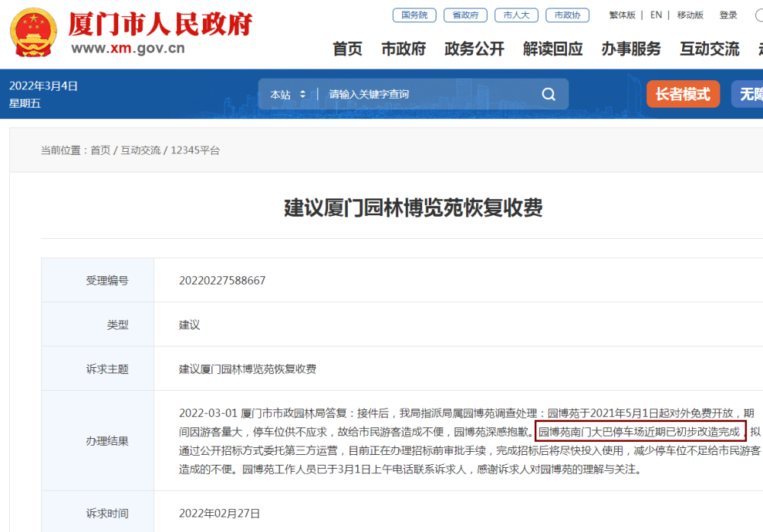Click the 登录 login link
The image size is (763, 532).
[729, 15]
